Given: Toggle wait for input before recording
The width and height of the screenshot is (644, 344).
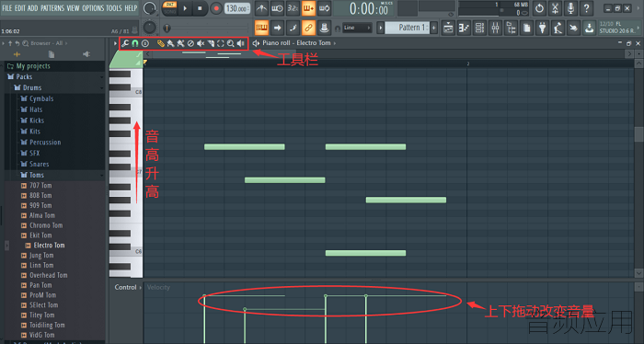Looking at the screenshot, I should 277,8.
